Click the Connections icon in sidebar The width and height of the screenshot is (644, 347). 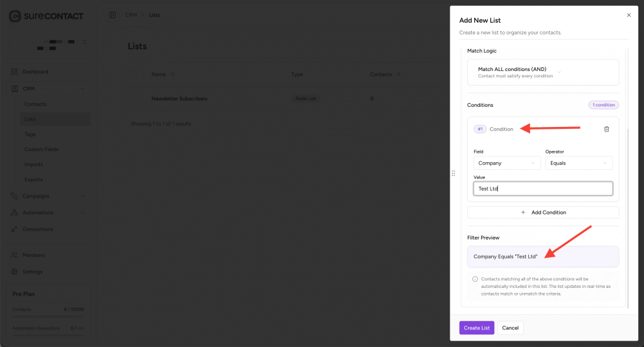14,229
